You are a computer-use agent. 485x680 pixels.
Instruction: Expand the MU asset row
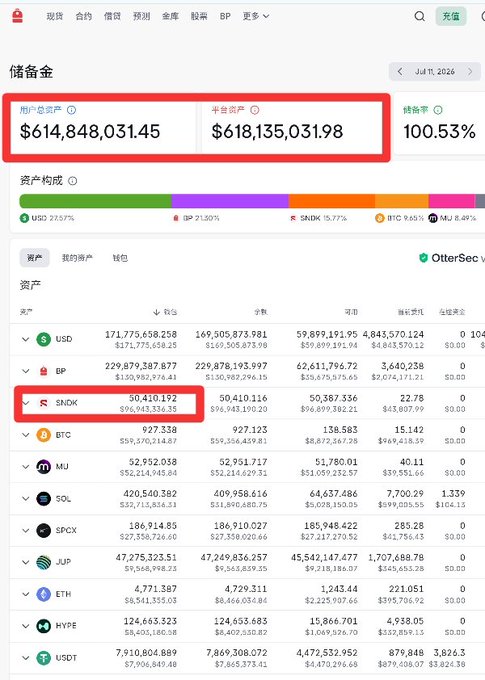(26, 467)
